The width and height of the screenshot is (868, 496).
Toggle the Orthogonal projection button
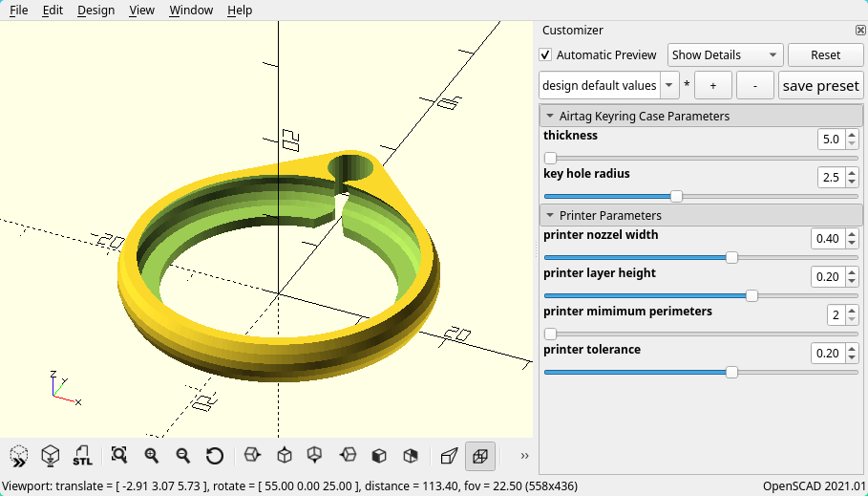pos(480,456)
